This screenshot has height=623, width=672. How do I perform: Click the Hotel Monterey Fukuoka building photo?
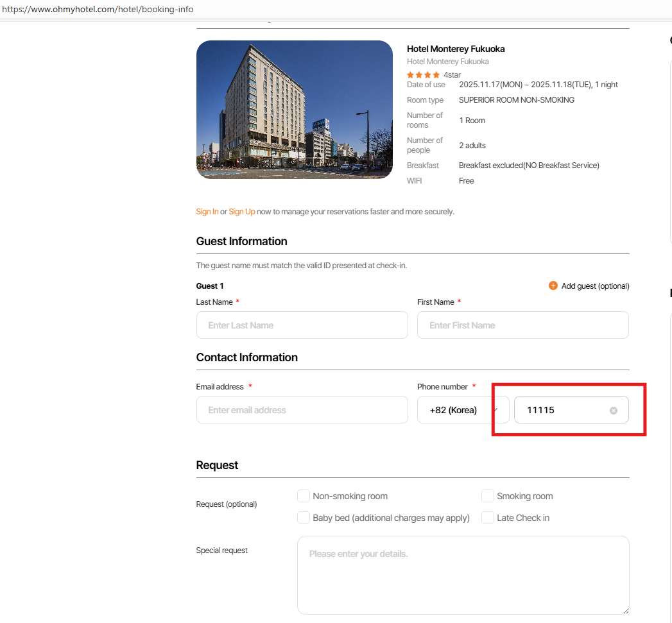point(294,110)
